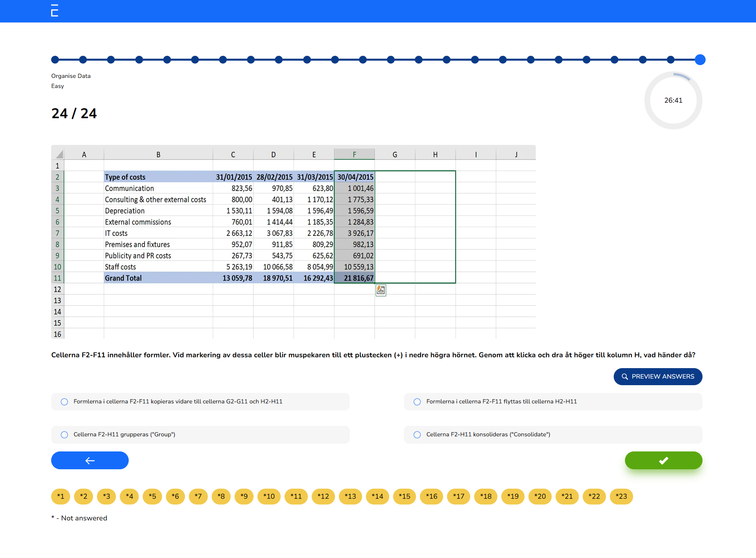Click the first progress dot on the timeline
Image resolution: width=756 pixels, height=558 pixels.
[55, 60]
